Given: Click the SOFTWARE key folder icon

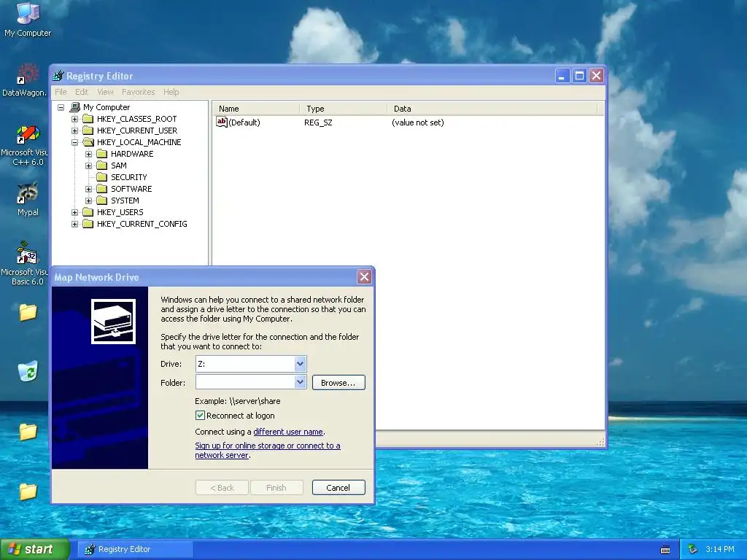Looking at the screenshot, I should coord(102,189).
